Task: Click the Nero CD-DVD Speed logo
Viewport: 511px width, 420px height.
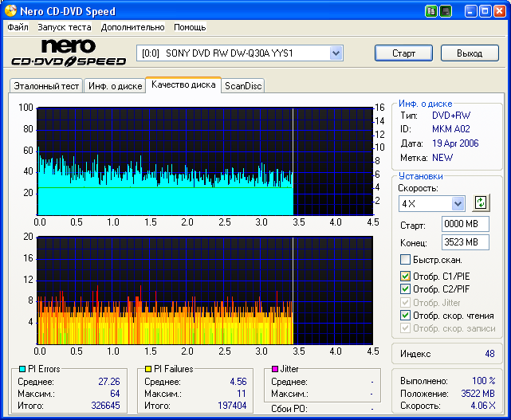Action: coord(68,53)
